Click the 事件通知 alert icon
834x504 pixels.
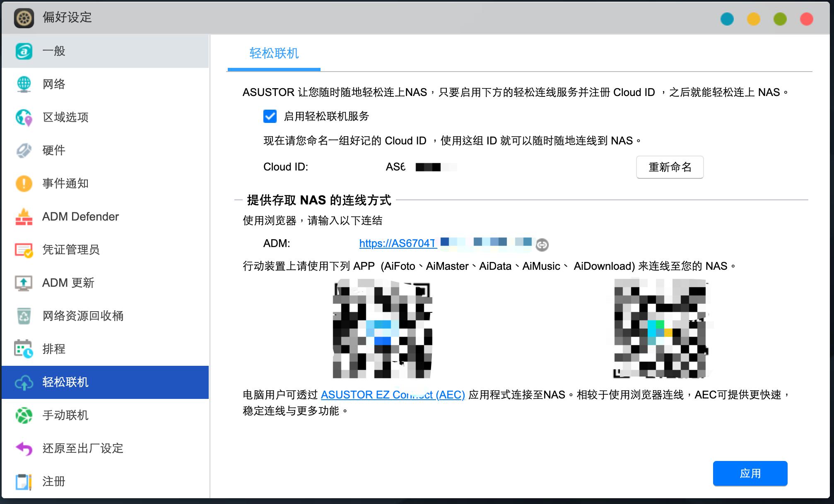pyautogui.click(x=24, y=183)
